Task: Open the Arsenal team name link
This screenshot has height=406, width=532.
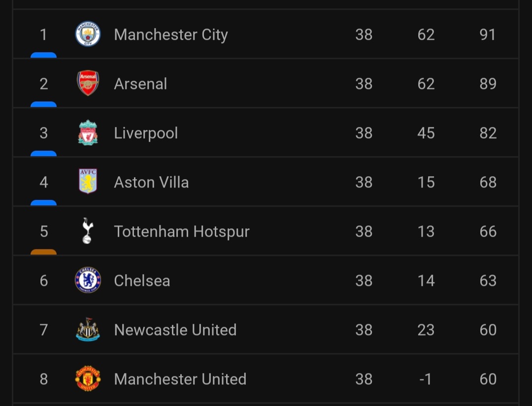Action: tap(140, 84)
